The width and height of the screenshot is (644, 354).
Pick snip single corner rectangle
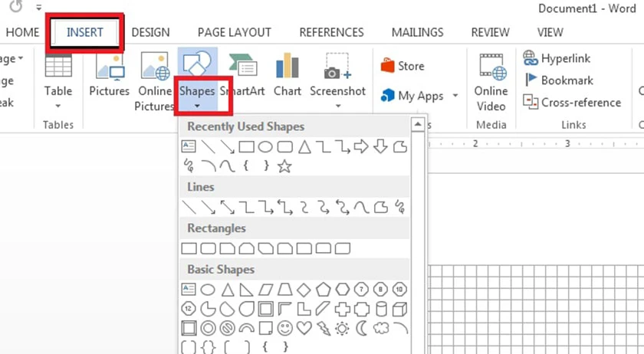point(228,248)
